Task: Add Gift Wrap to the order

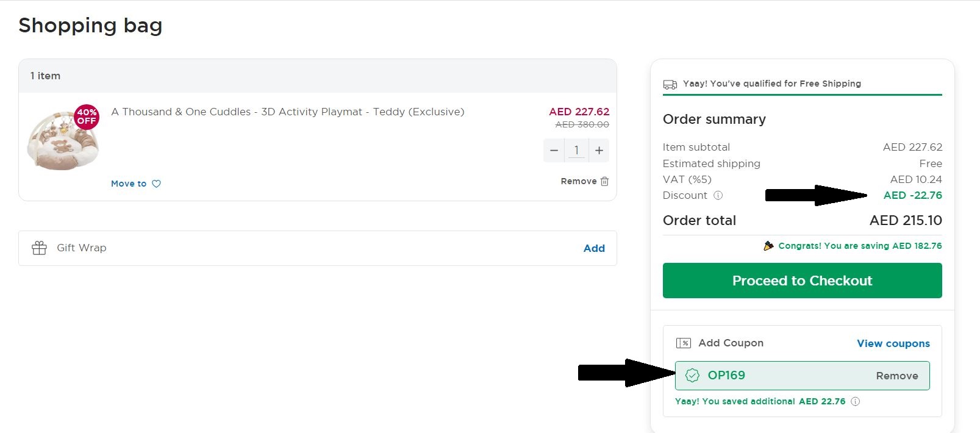Action: click(594, 248)
